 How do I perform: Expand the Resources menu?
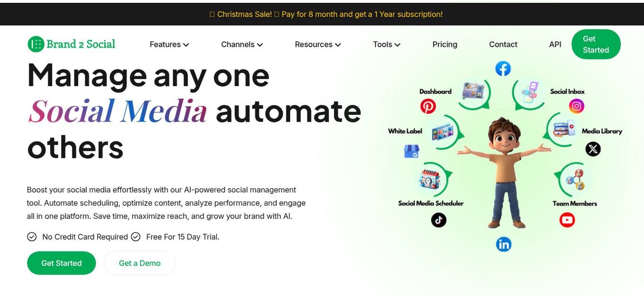[318, 44]
